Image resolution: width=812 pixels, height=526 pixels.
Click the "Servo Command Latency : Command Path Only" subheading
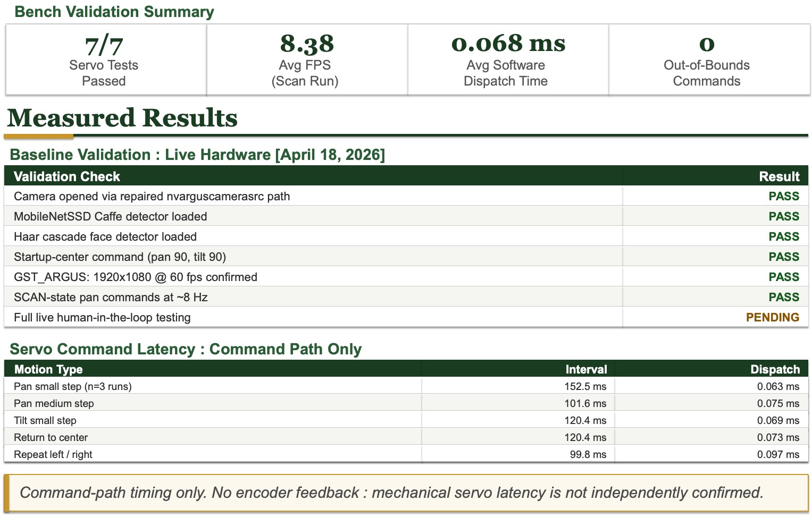186,349
